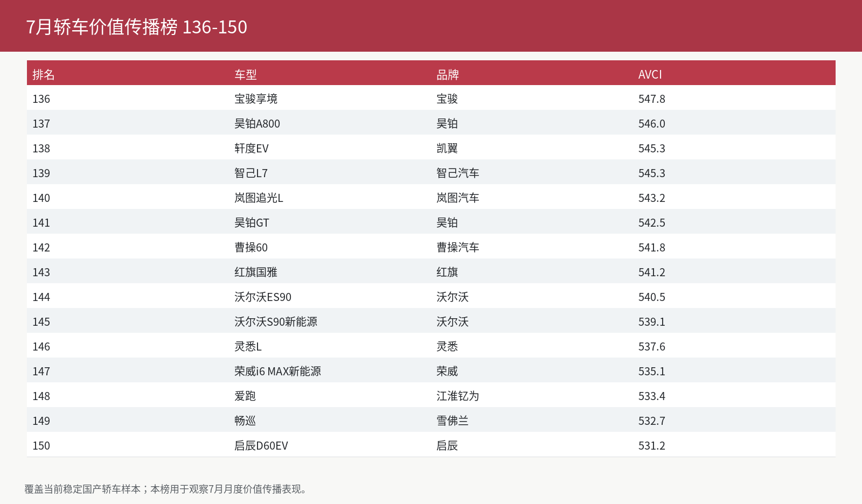The image size is (862, 504).
Task: Click brand cell 江淮钇为
Action: [x=458, y=396]
